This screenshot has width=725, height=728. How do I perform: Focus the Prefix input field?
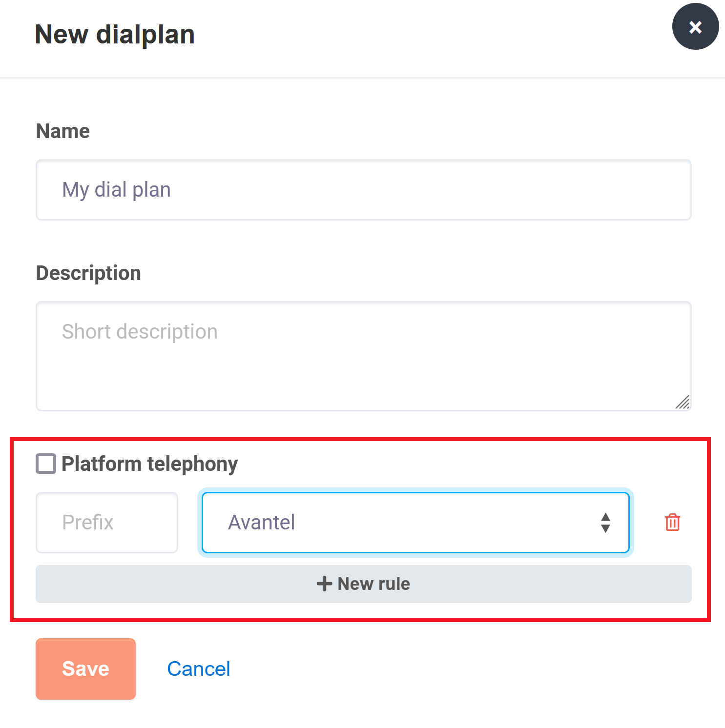(x=107, y=523)
